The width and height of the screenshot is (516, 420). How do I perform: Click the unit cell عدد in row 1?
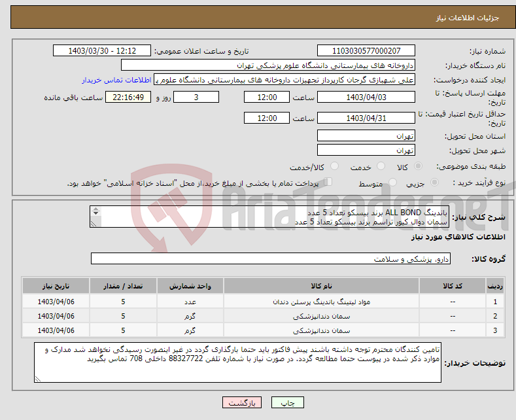coord(190,302)
